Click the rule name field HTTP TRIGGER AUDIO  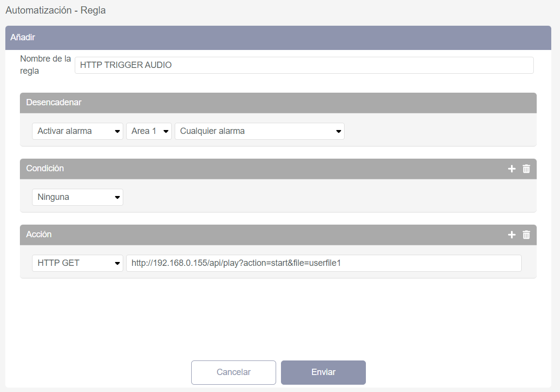pyautogui.click(x=304, y=65)
